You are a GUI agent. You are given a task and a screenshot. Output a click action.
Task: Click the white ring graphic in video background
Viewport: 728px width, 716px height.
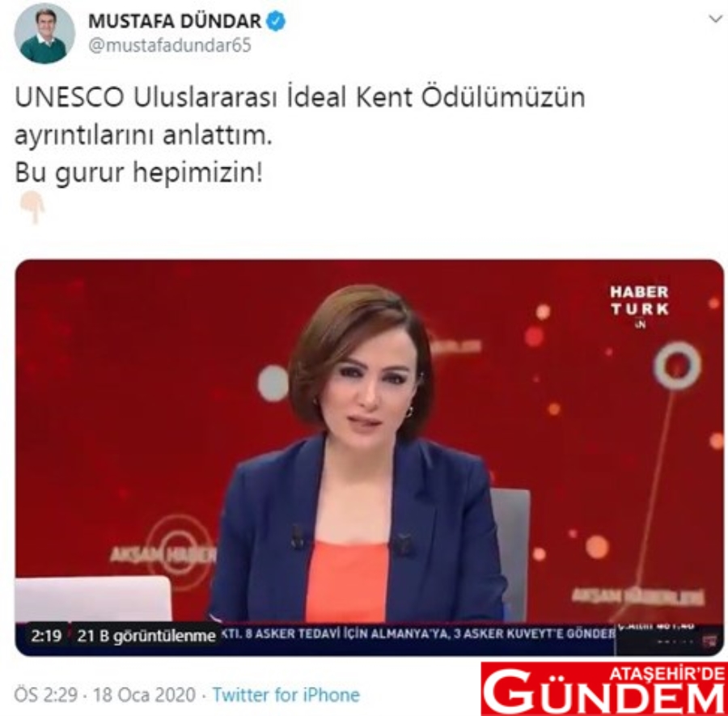[677, 365]
